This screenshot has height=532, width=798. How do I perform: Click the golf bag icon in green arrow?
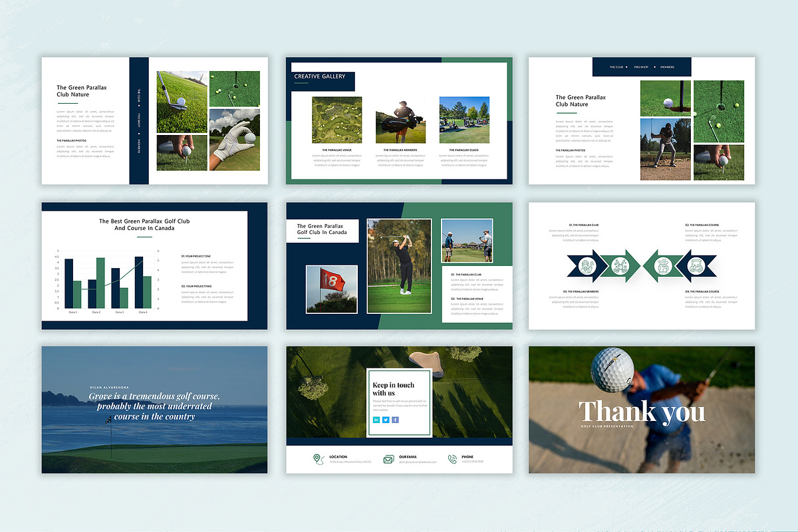(663, 266)
